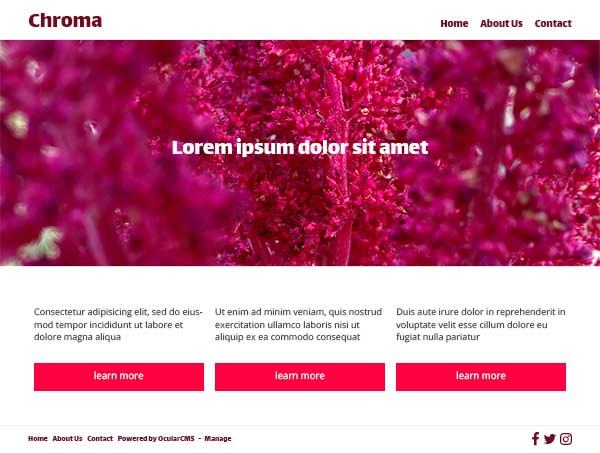This screenshot has height=453, width=600.
Task: Click the footer About Us link
Action: 67,438
